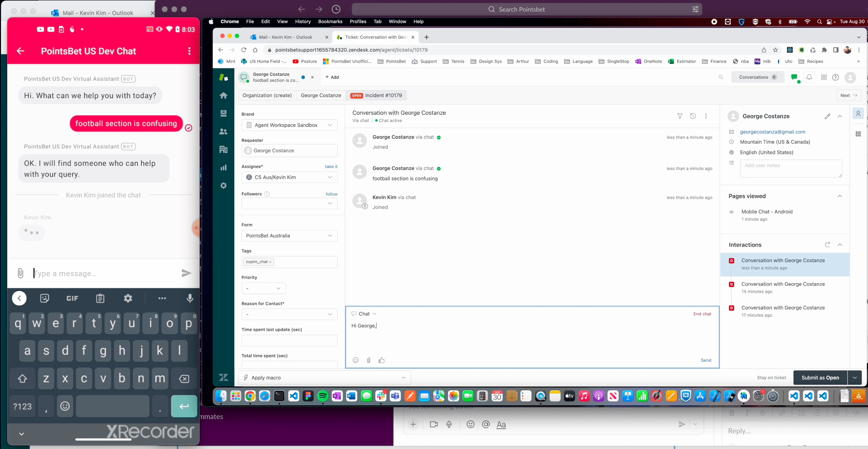This screenshot has height=449, width=868.
Task: Toggle green chat availability status icon
Action: pos(794,77)
